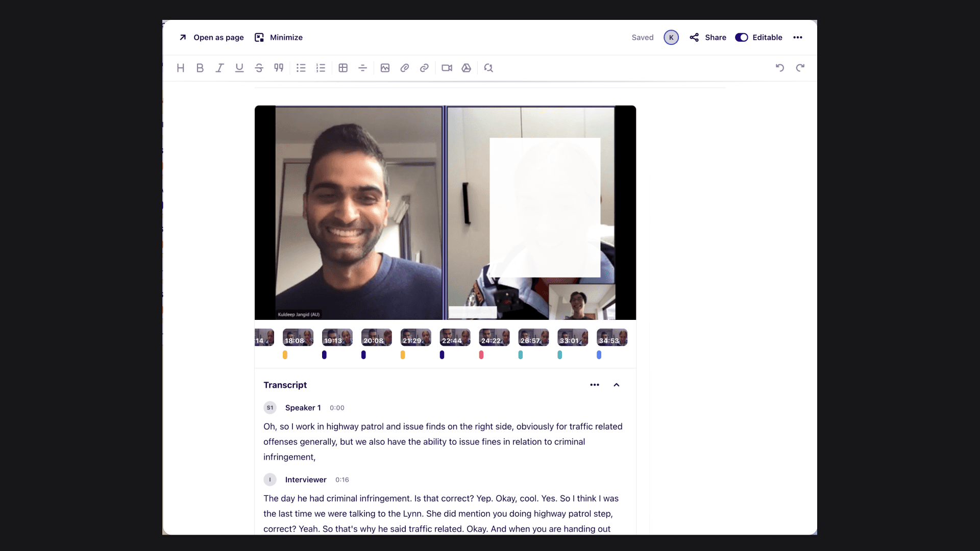
Task: Open find and replace search
Action: (488, 68)
